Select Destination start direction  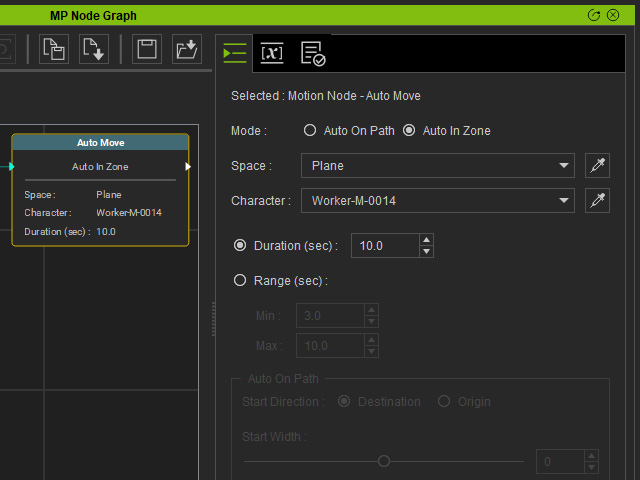[344, 402]
